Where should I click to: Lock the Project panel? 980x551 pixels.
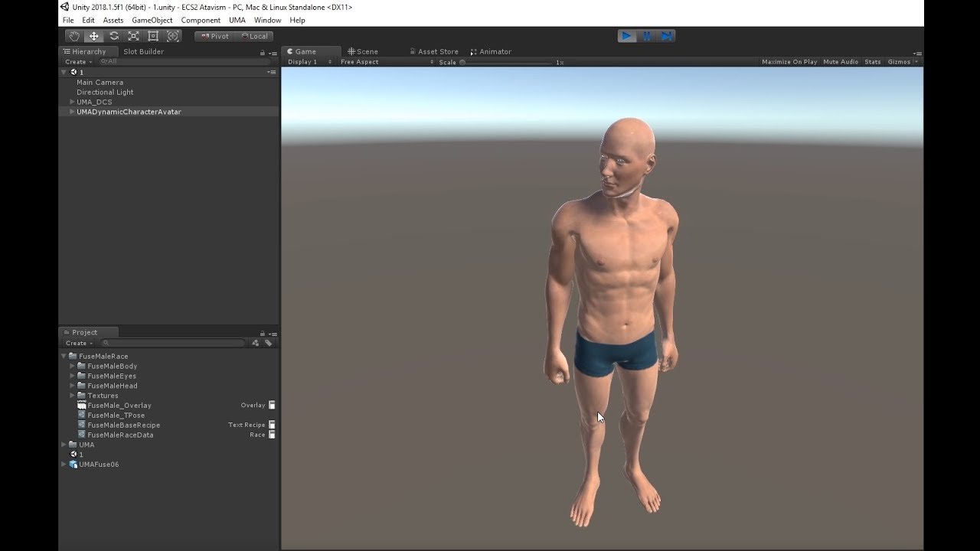(x=263, y=334)
